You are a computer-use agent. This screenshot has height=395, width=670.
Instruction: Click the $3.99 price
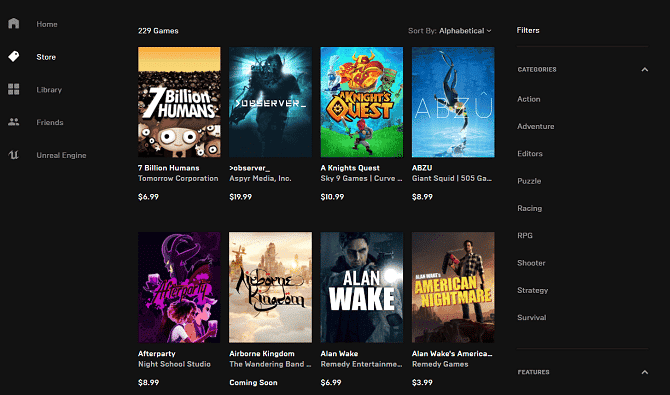pyautogui.click(x=422, y=383)
